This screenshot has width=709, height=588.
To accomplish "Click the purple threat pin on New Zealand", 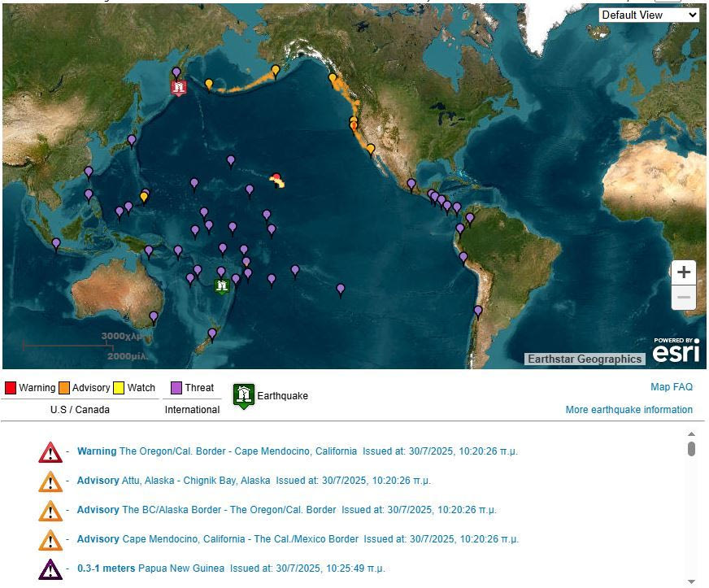I will pyautogui.click(x=212, y=333).
